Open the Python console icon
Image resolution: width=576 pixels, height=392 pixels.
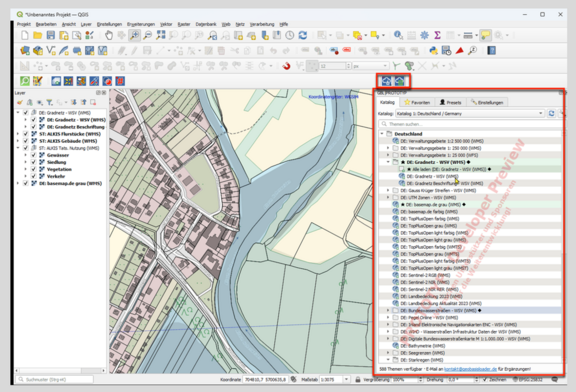click(x=433, y=51)
